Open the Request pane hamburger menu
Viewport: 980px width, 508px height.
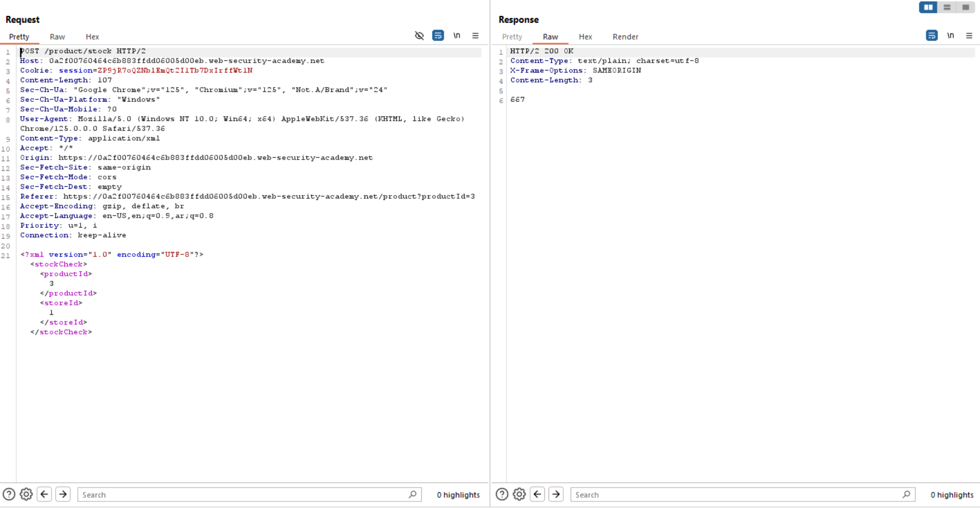[x=475, y=36]
